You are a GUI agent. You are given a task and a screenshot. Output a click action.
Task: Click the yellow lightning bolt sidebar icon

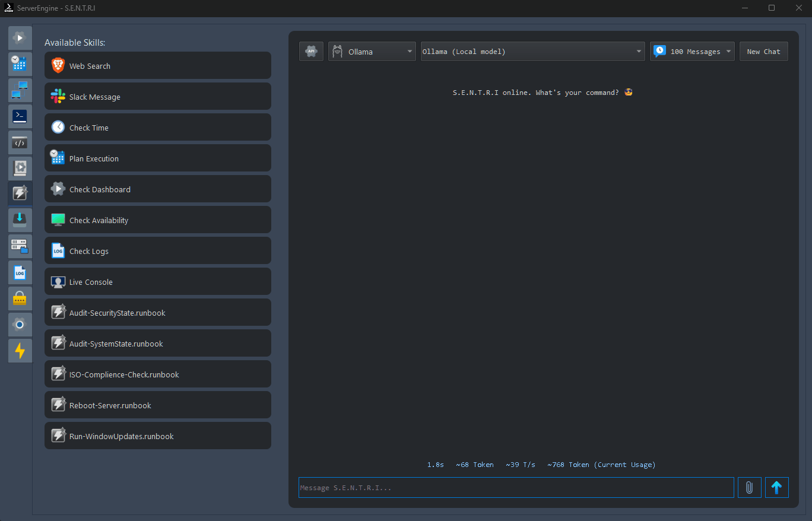(x=20, y=351)
